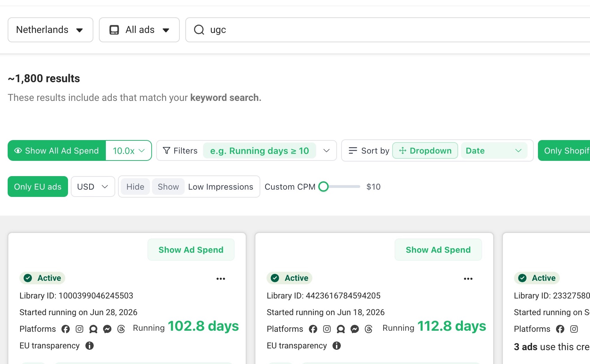Open the Date sort dropdown
590x364 pixels.
tap(494, 151)
